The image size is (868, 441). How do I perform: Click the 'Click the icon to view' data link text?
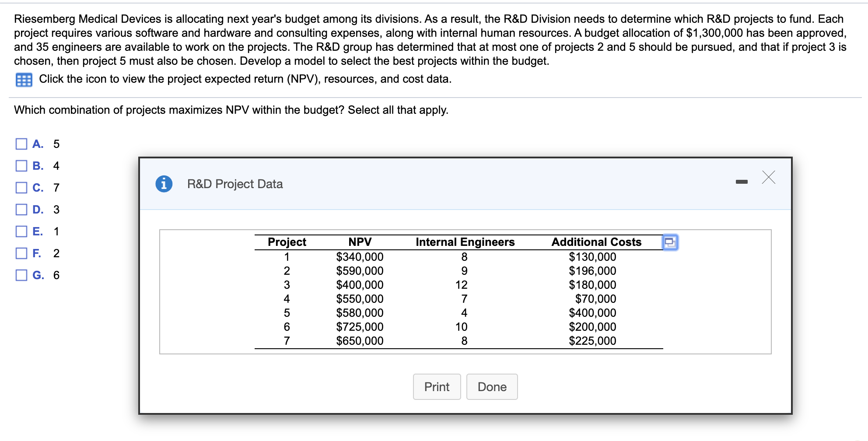click(x=245, y=79)
